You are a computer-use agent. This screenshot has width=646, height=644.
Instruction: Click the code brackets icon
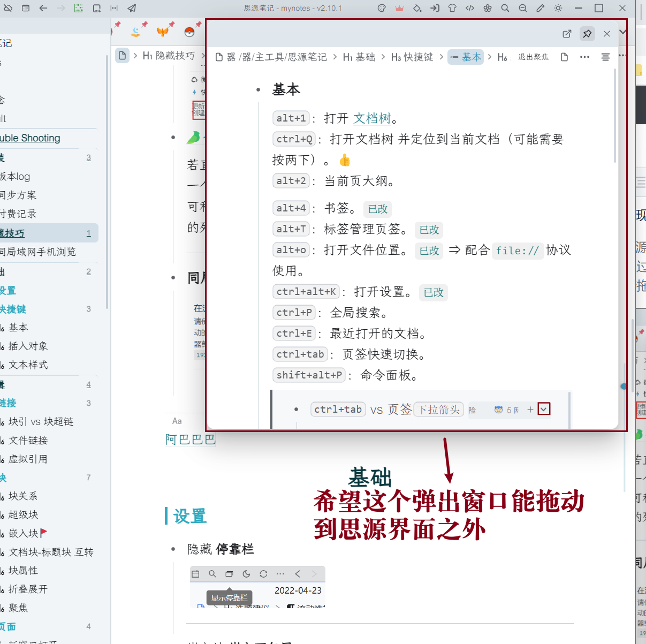click(x=470, y=8)
